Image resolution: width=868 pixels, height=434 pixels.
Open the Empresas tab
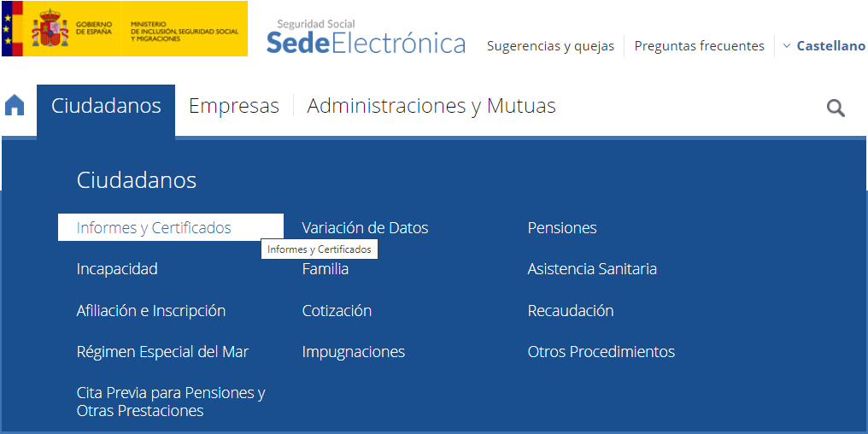pos(234,106)
